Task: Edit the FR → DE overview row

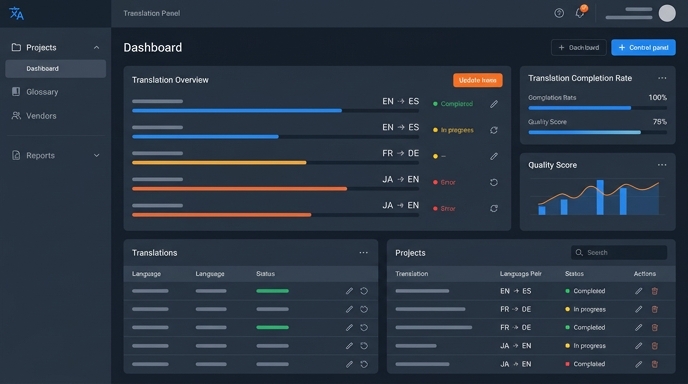Action: pos(494,156)
